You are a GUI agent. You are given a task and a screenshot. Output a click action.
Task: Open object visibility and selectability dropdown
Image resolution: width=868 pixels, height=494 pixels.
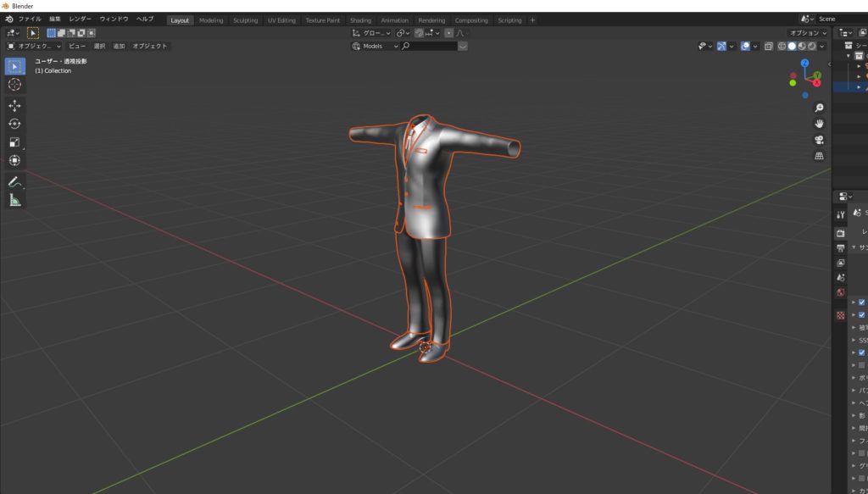705,47
